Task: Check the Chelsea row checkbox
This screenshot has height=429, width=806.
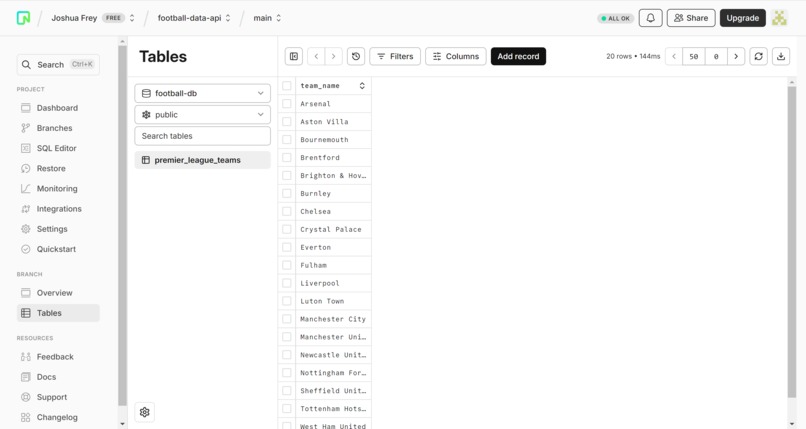Action: 287,212
